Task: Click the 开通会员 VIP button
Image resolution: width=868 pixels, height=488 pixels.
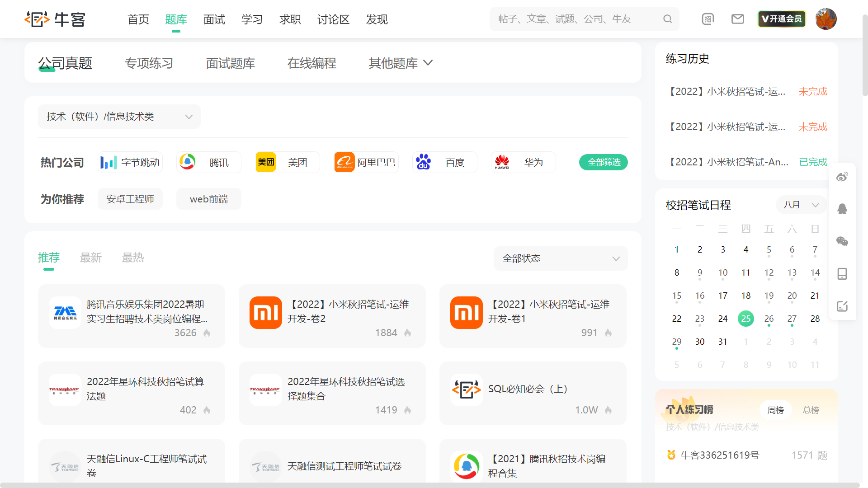Action: (782, 19)
